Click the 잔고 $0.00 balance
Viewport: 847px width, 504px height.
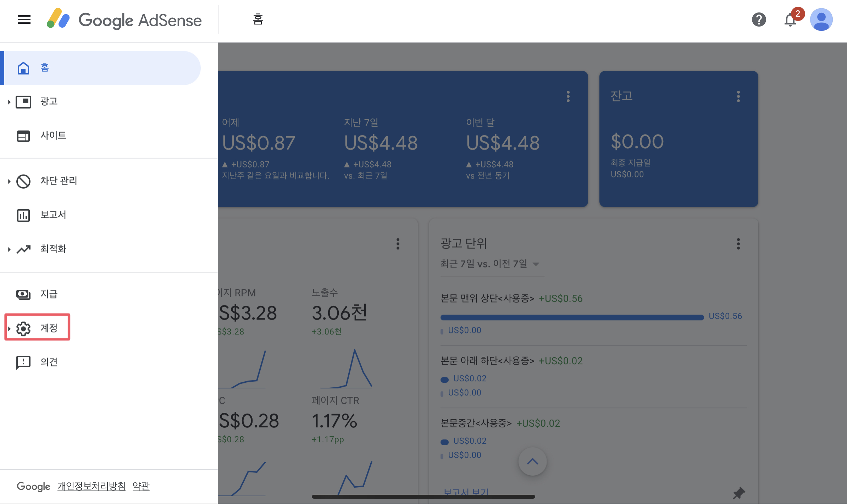point(637,142)
